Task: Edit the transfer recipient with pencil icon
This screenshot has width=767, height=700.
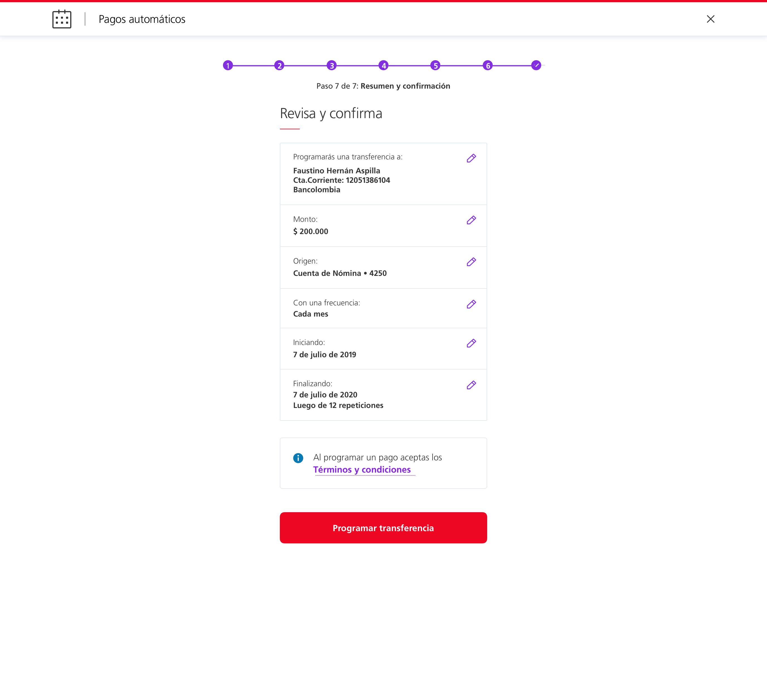Action: [x=471, y=158]
